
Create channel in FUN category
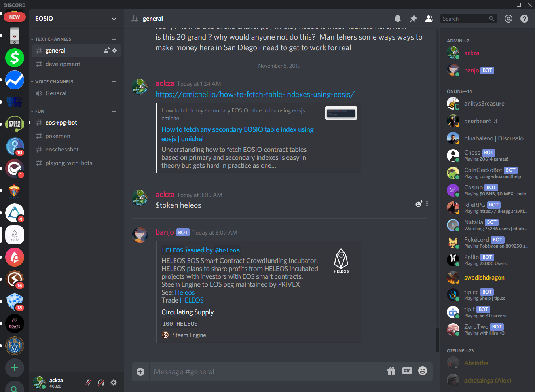pyautogui.click(x=114, y=111)
